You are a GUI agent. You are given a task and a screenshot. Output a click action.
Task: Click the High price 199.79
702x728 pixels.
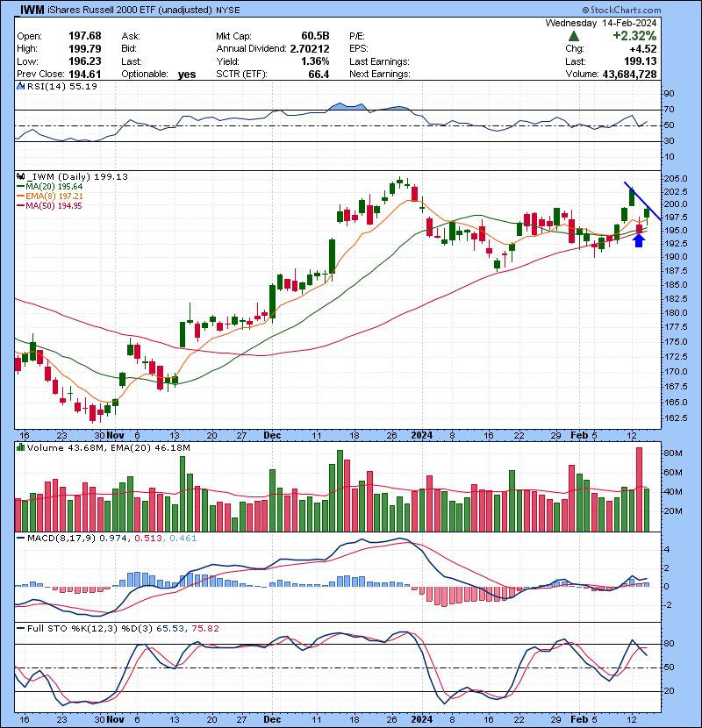coord(84,49)
